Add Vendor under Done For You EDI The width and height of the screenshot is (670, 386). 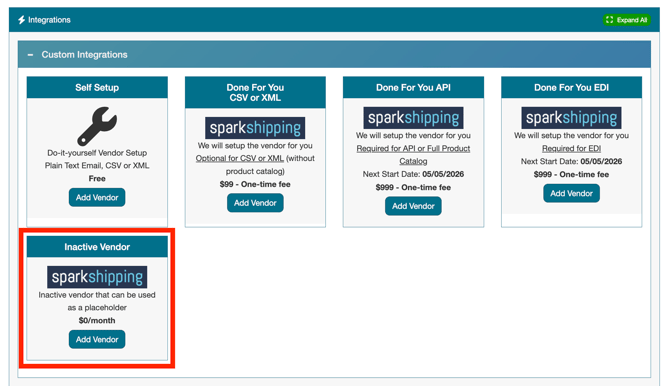[x=571, y=193]
